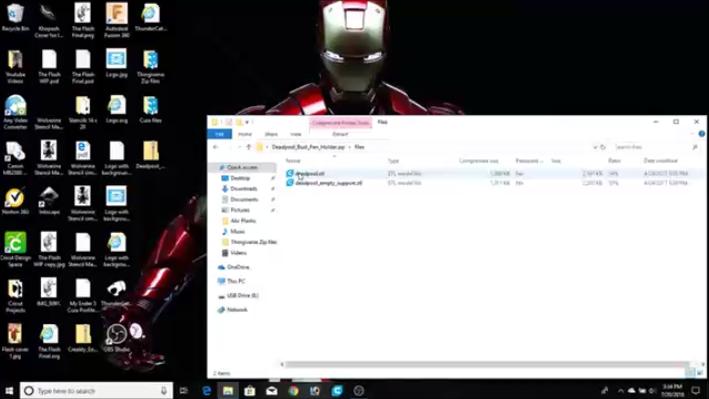Click the taskbar search box

(96, 390)
